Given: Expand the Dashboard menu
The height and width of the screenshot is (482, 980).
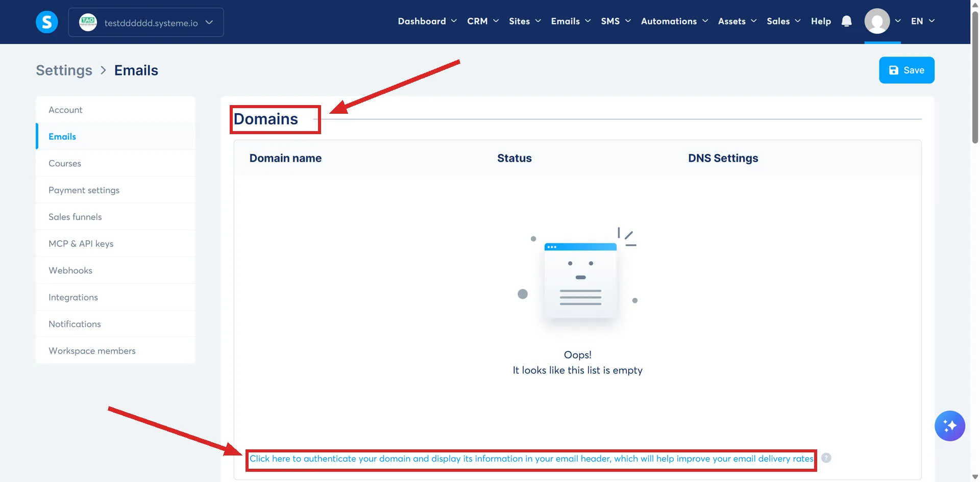Looking at the screenshot, I should 427,21.
